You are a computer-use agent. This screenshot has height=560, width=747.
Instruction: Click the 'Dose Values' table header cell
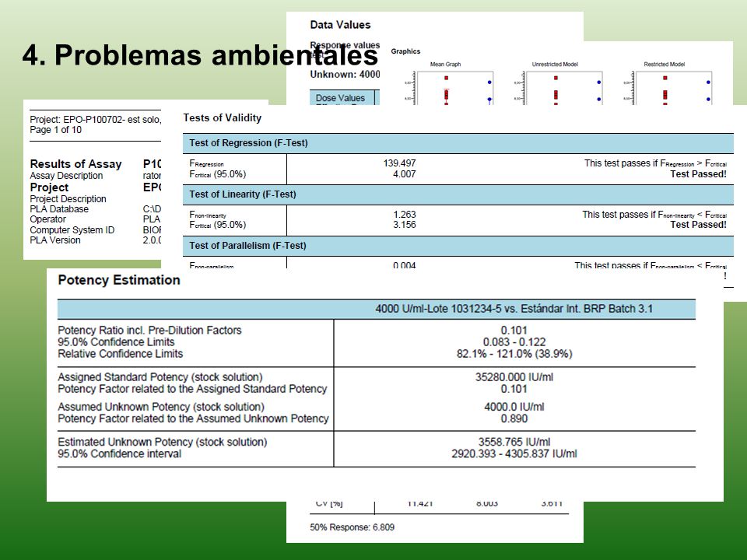click(342, 98)
